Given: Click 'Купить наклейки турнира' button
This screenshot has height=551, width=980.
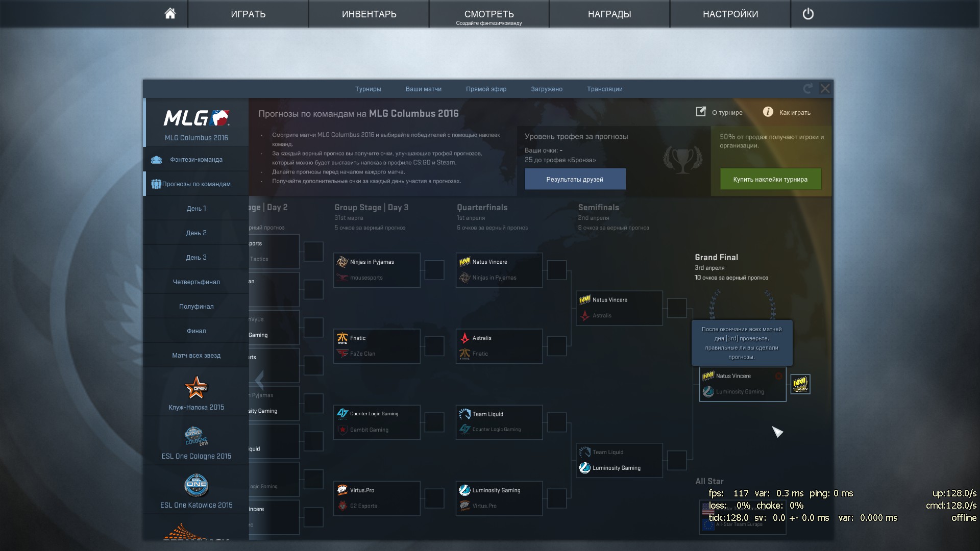Looking at the screenshot, I should pyautogui.click(x=770, y=179).
